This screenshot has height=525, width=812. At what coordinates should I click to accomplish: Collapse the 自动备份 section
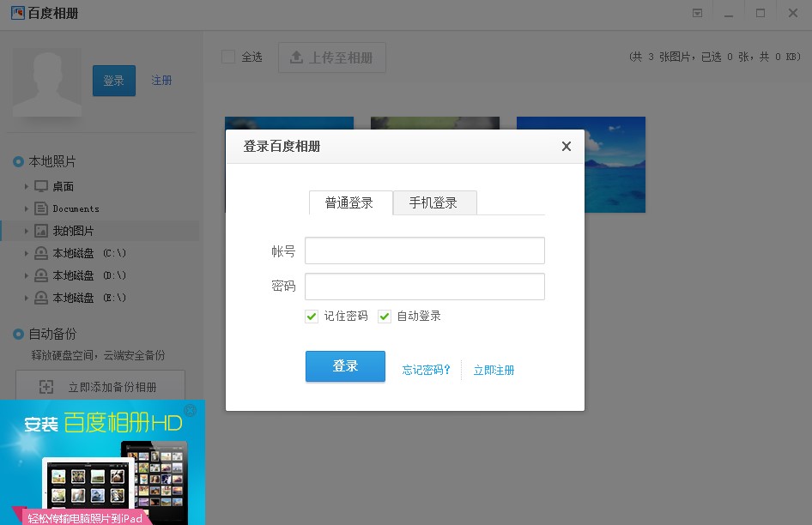click(18, 334)
